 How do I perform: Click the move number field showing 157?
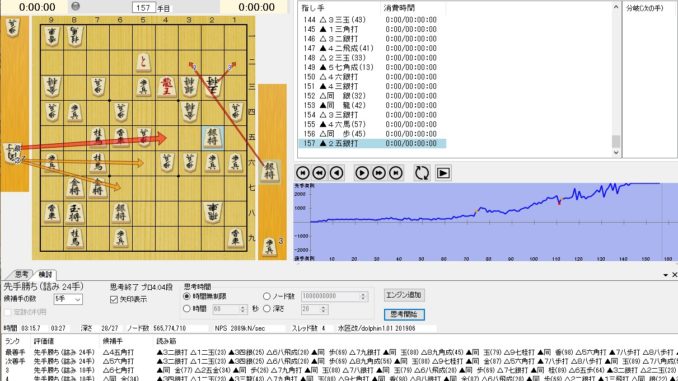pos(144,7)
